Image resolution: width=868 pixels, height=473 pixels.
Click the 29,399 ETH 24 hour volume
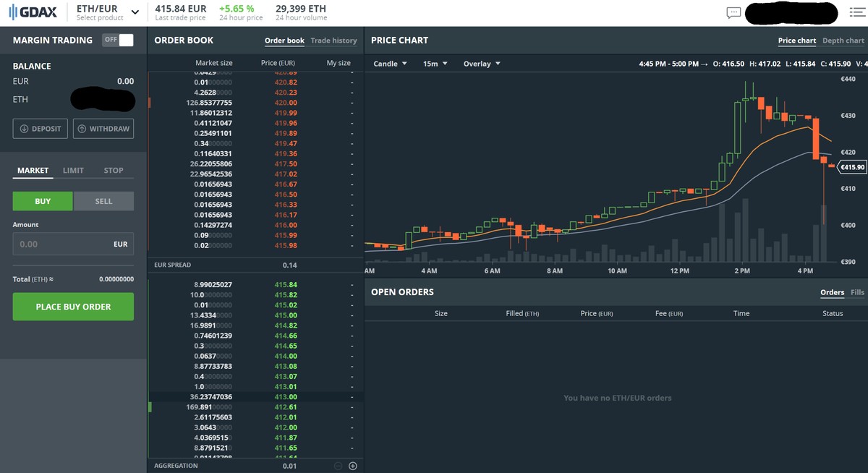click(301, 9)
